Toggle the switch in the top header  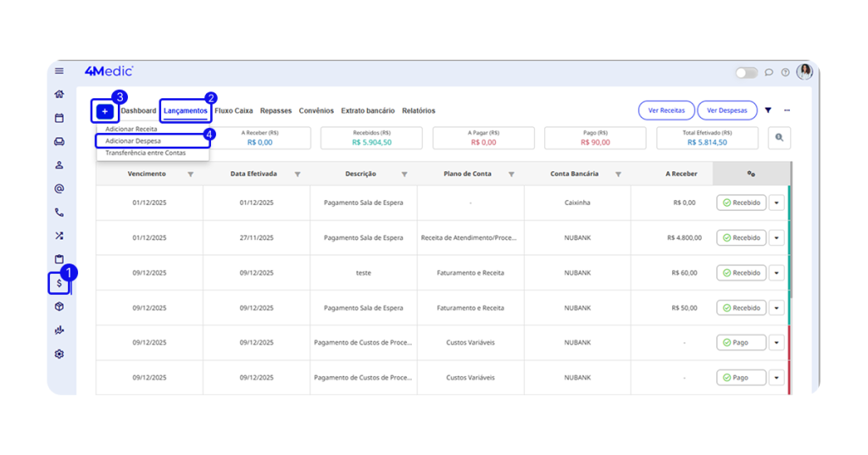point(746,73)
